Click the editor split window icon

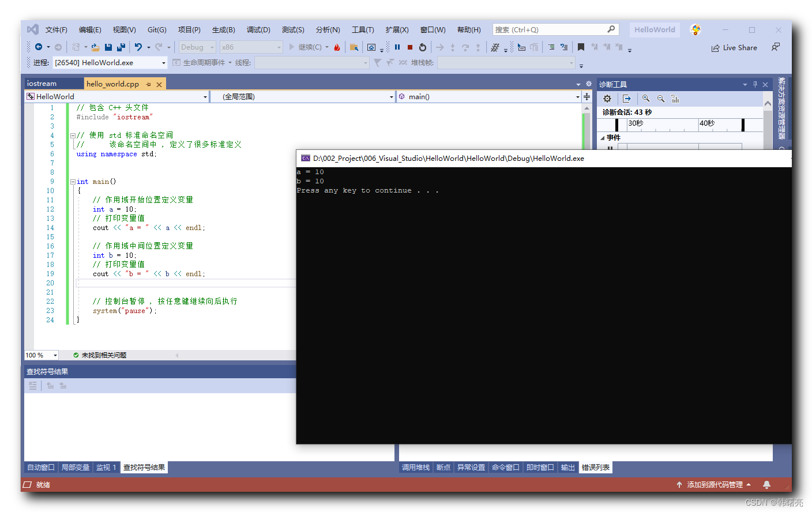587,97
